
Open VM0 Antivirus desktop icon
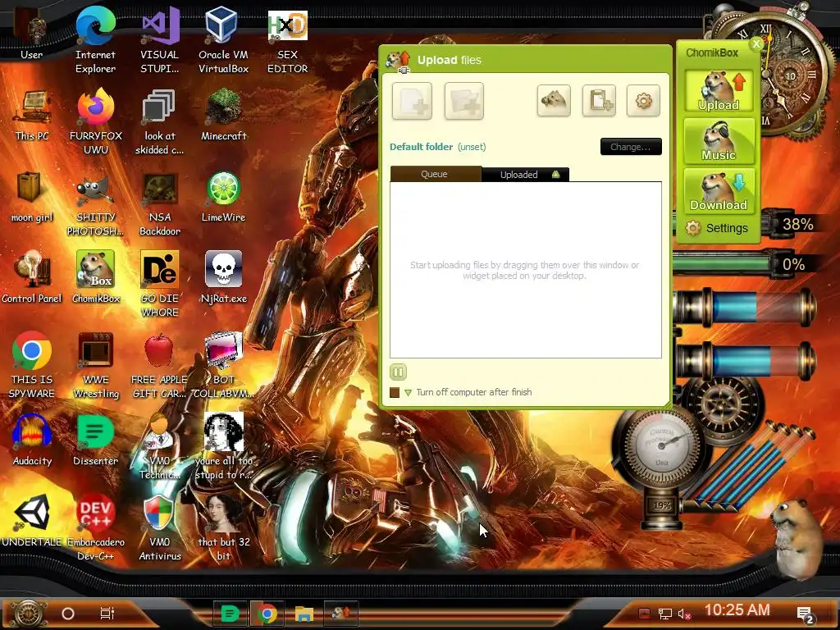click(159, 527)
